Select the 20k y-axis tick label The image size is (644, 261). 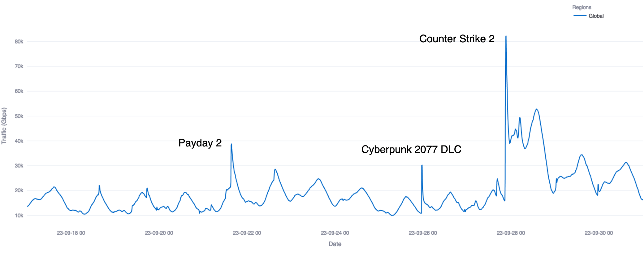tap(19, 190)
